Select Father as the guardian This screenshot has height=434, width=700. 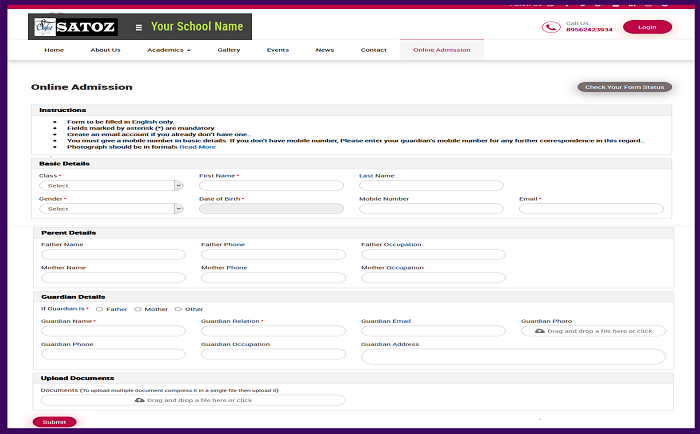pos(100,309)
